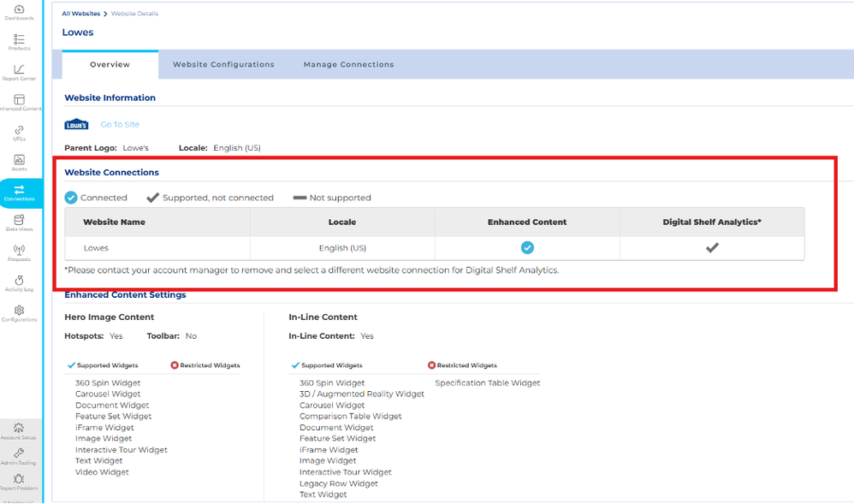Image resolution: width=854 pixels, height=504 pixels.
Task: Select the Connections sidebar item
Action: (20, 193)
